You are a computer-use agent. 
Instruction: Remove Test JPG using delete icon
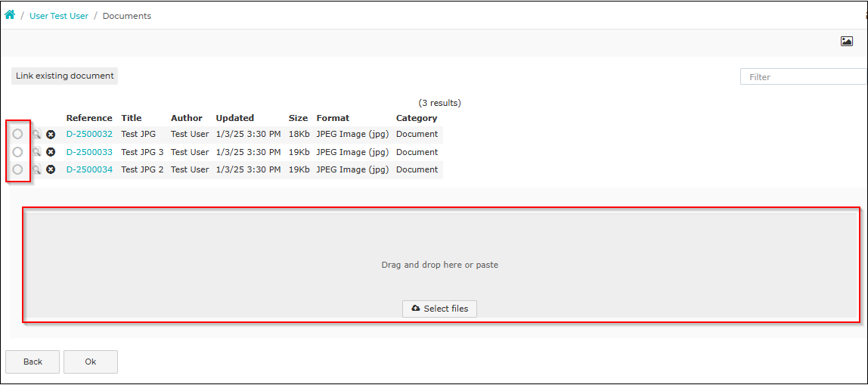coord(51,134)
